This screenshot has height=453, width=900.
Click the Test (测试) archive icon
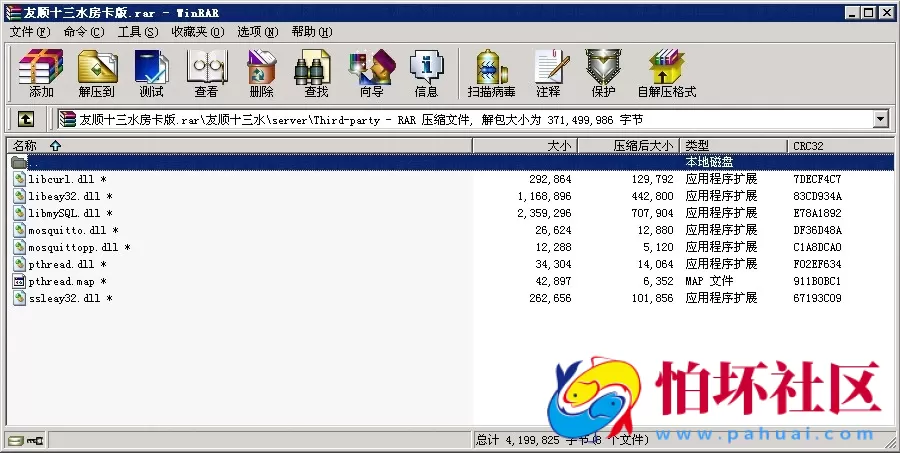pos(152,73)
